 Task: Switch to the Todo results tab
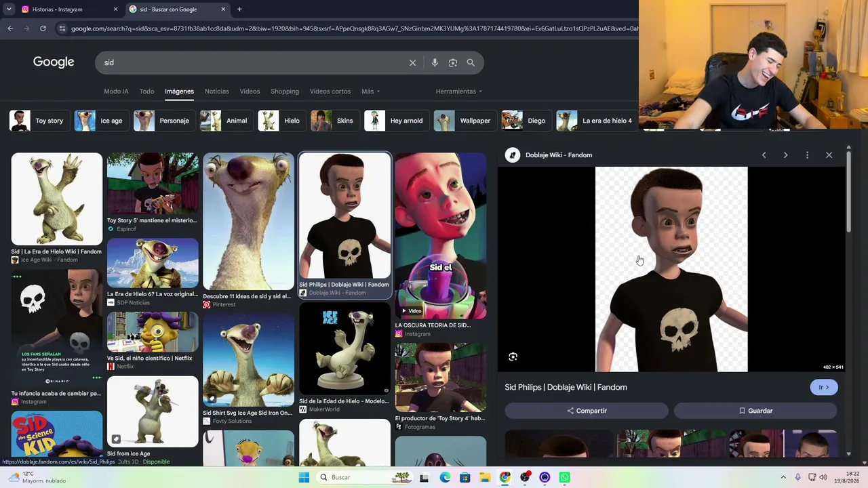(146, 91)
